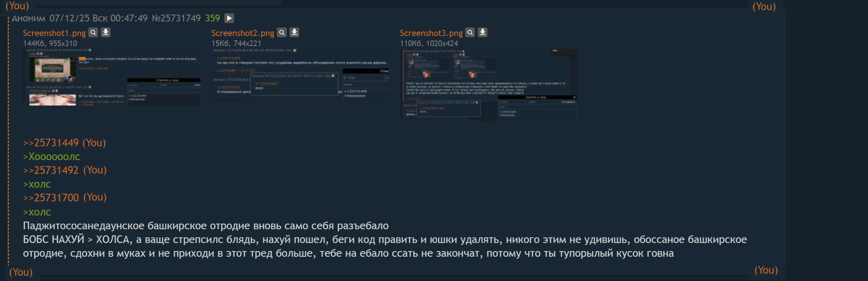
Task: Download Screenshot2.png via its download icon
Action: point(294,32)
